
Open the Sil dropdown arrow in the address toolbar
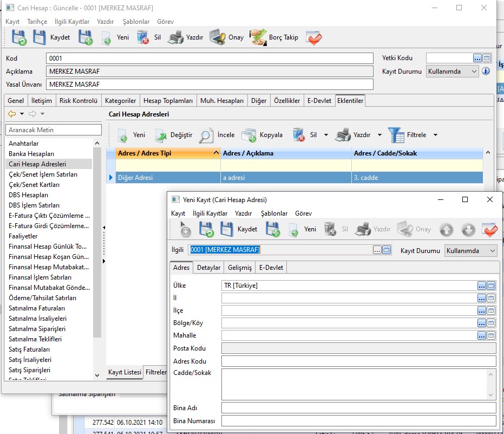pos(327,135)
